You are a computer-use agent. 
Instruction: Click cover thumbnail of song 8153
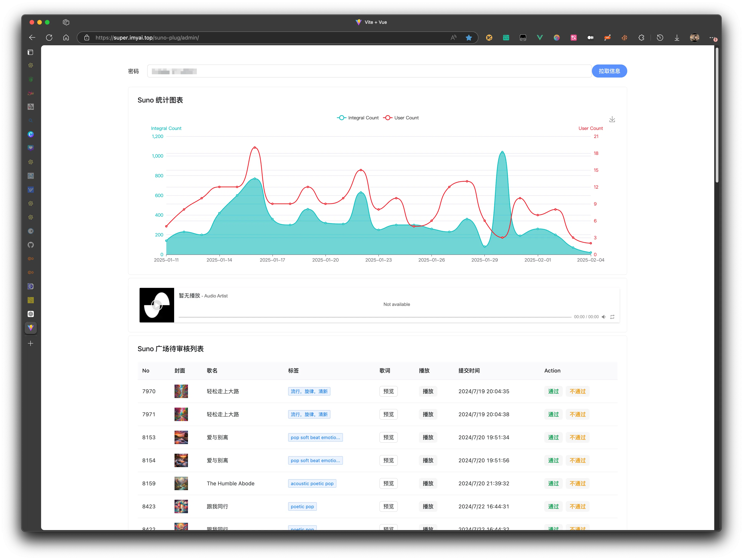pos(181,437)
